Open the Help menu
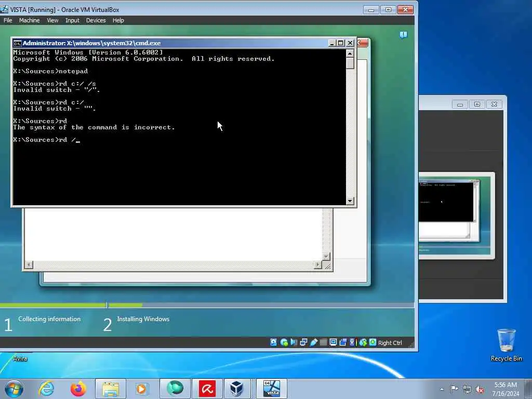Screen dimensions: 532x399 tap(118, 20)
